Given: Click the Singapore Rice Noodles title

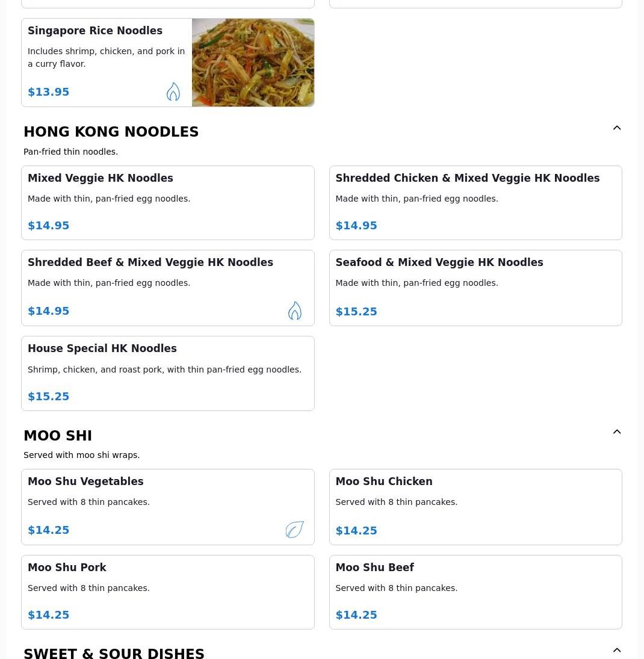Looking at the screenshot, I should click(x=95, y=31).
